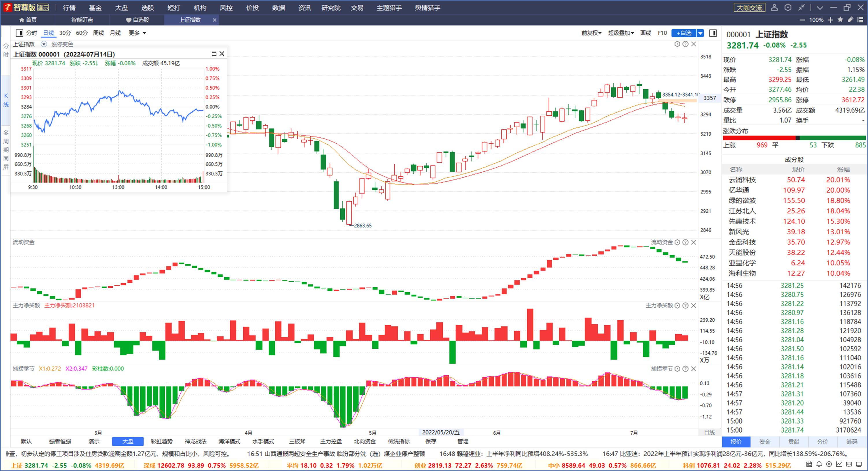
Task: Open the hexagon settings icon in title bar
Action: 788,8
